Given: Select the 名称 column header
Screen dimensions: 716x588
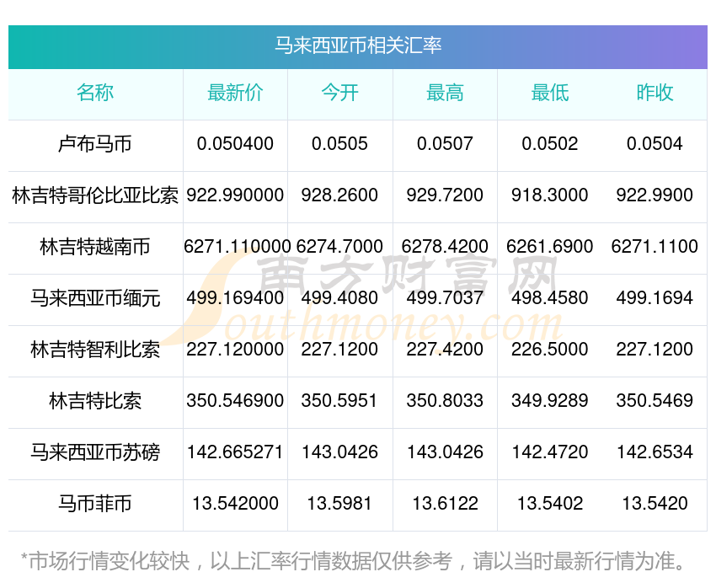Looking at the screenshot, I should point(95,93).
